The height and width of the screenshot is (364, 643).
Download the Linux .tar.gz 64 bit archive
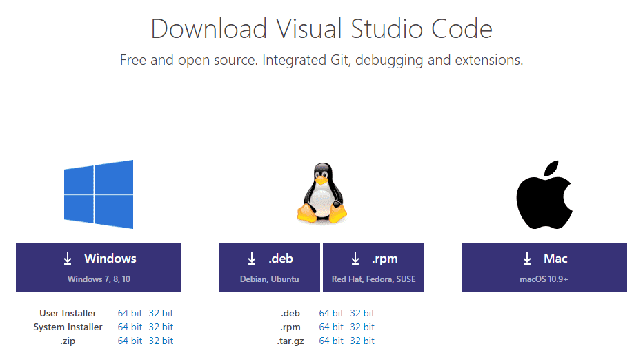pyautogui.click(x=331, y=341)
